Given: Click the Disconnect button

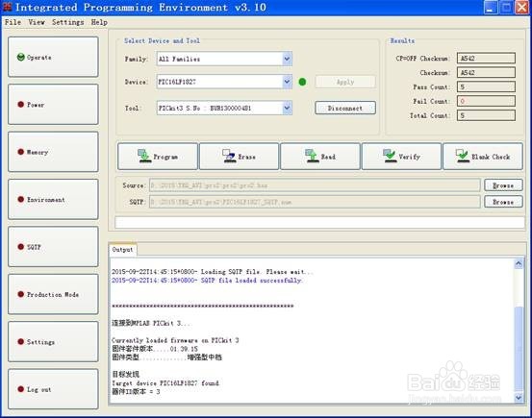Looking at the screenshot, I should [345, 108].
